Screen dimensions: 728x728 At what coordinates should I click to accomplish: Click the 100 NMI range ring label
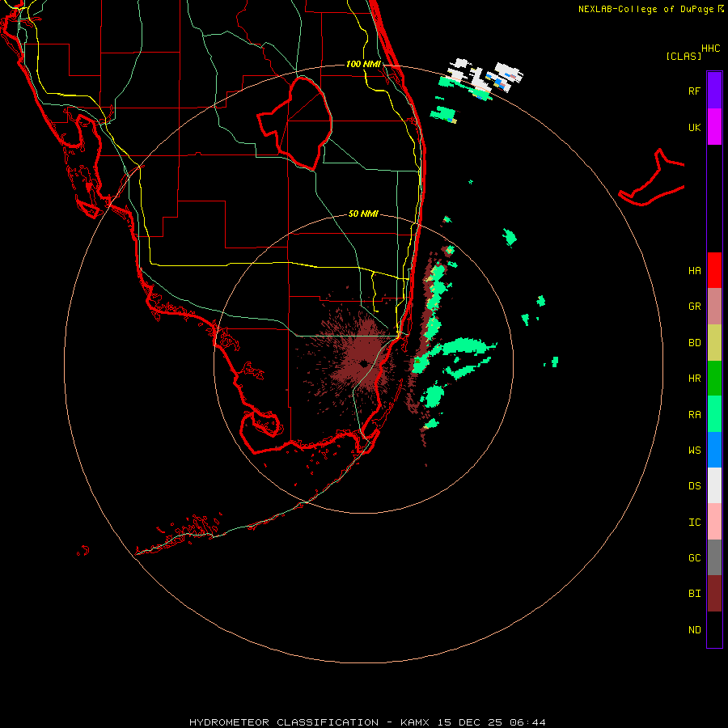pyautogui.click(x=363, y=64)
